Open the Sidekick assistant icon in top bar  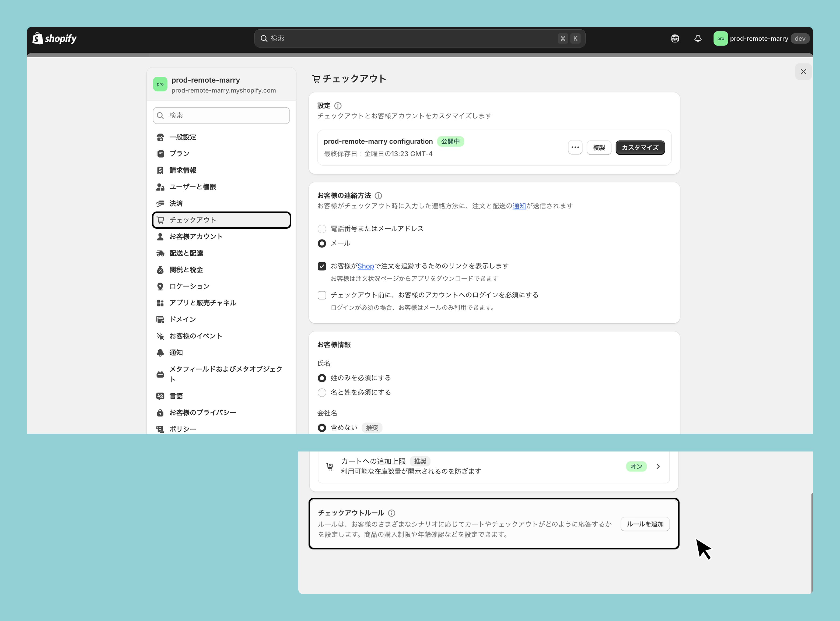pos(675,38)
